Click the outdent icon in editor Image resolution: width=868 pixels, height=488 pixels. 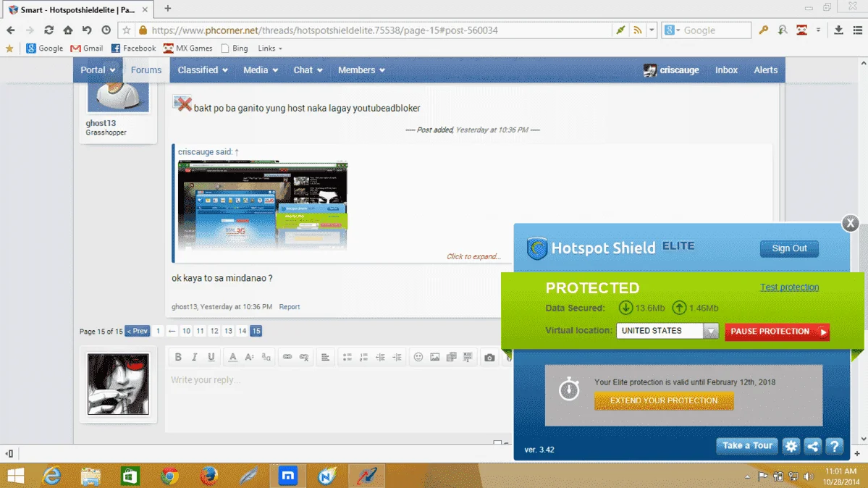380,357
